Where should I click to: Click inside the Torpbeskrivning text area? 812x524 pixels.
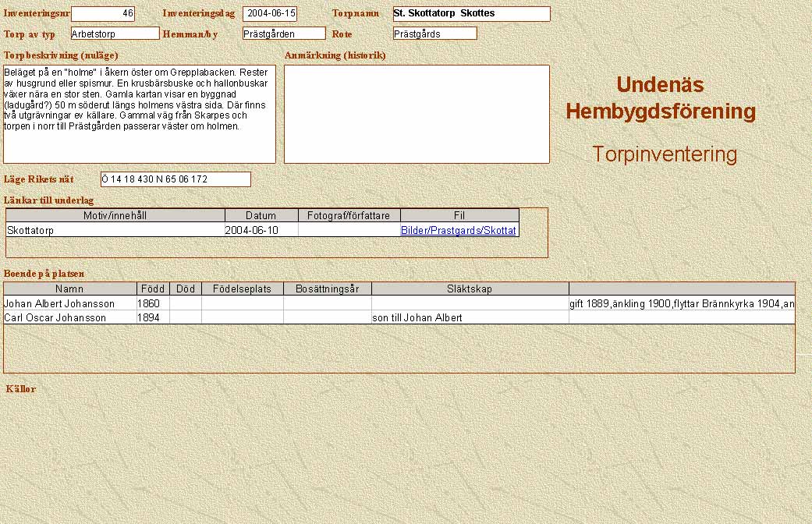click(140, 114)
